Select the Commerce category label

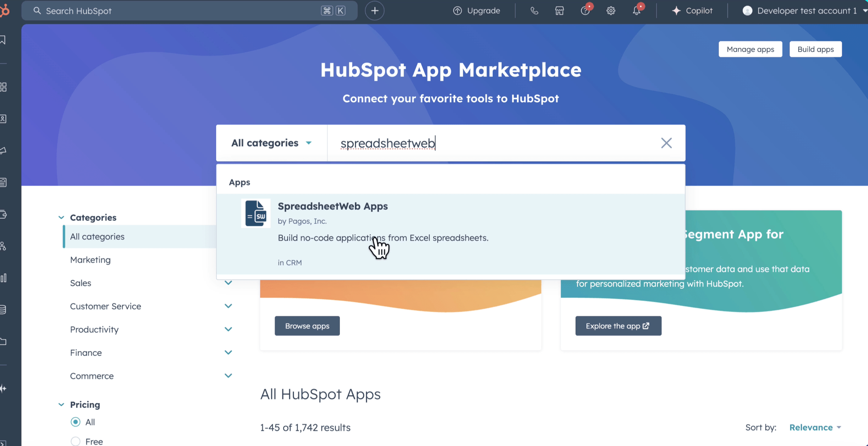[92, 376]
